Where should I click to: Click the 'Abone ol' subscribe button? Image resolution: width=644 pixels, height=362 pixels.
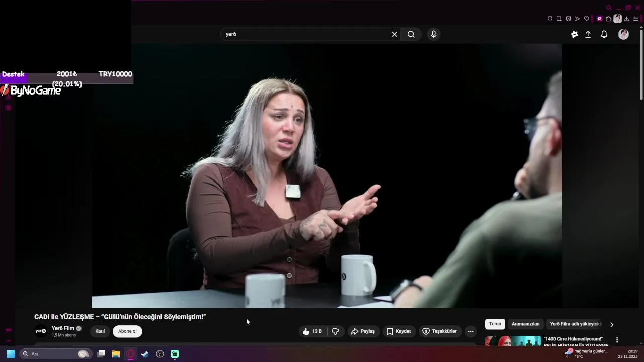(x=127, y=331)
